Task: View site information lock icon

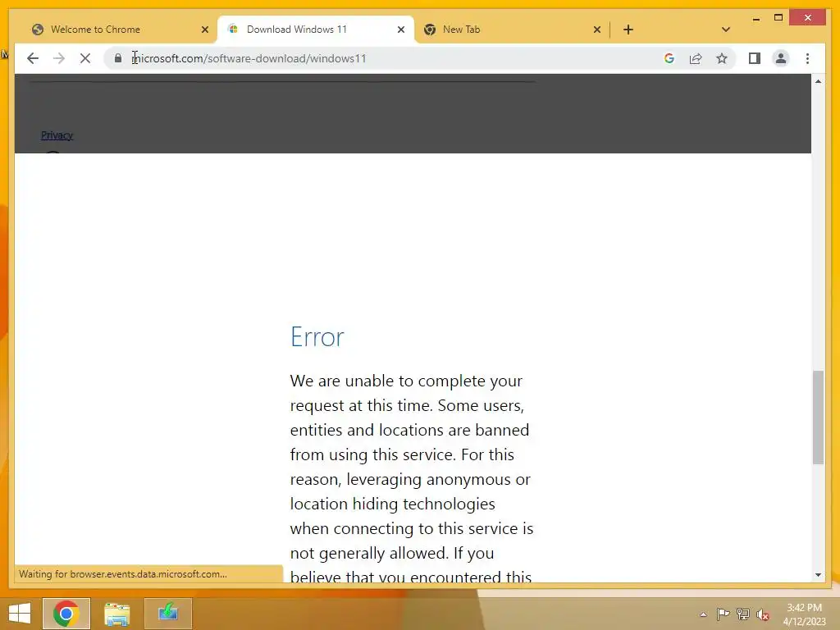Action: tap(118, 58)
